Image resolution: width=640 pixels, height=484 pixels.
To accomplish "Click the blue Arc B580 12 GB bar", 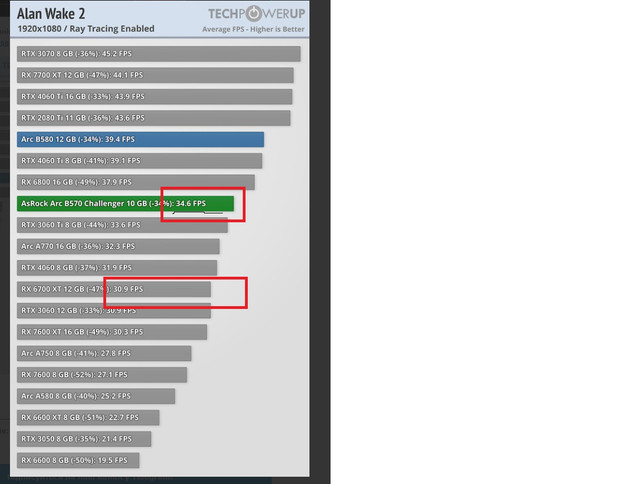I will (x=140, y=140).
